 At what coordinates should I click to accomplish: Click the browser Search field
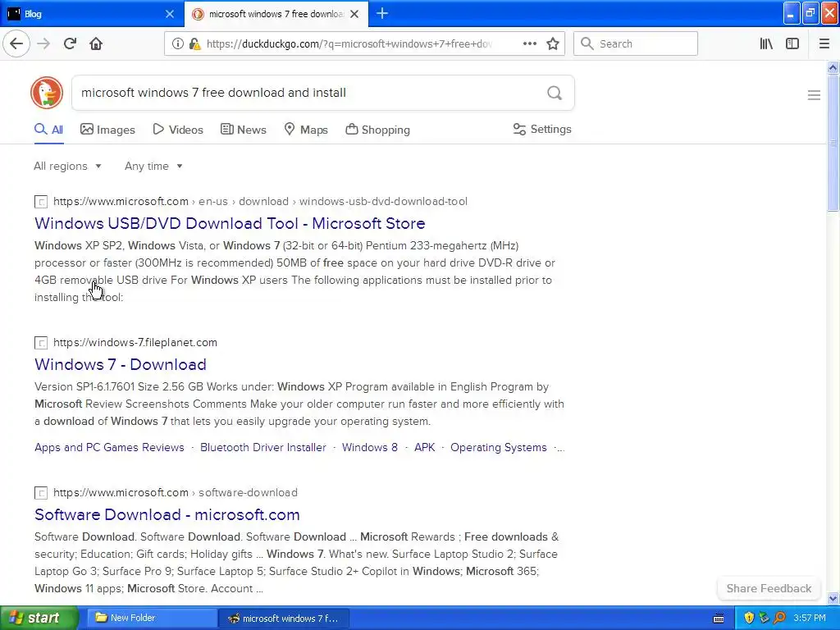point(636,43)
